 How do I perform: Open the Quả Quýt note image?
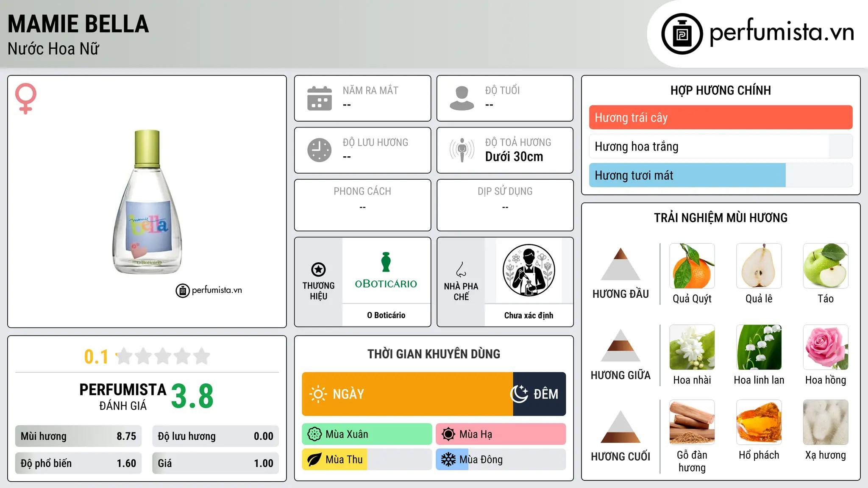tap(692, 266)
